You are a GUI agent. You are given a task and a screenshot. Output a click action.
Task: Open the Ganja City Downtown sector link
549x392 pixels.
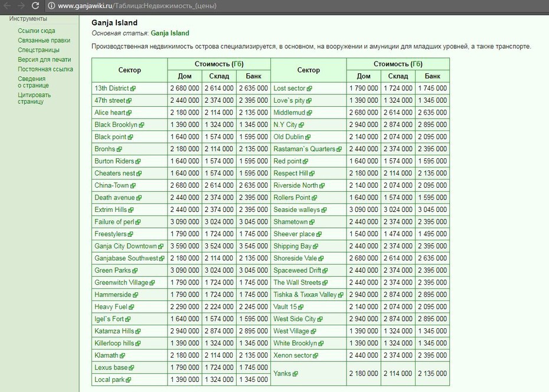coord(125,246)
